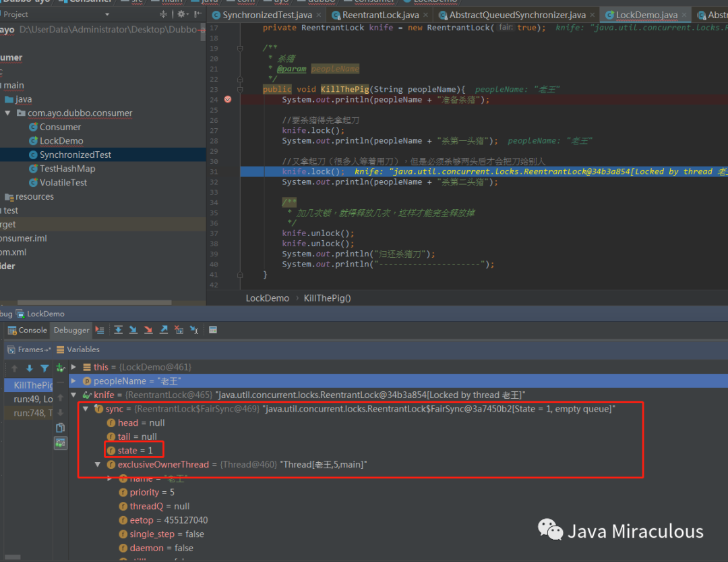Open TestHashMap class in project tree
Screen dimensions: 728x562
[62, 169]
